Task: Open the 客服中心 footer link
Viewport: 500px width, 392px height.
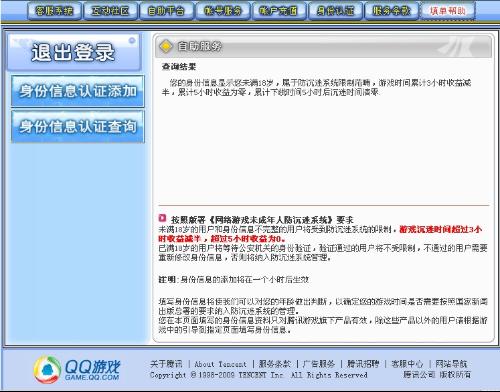Action: (x=407, y=364)
